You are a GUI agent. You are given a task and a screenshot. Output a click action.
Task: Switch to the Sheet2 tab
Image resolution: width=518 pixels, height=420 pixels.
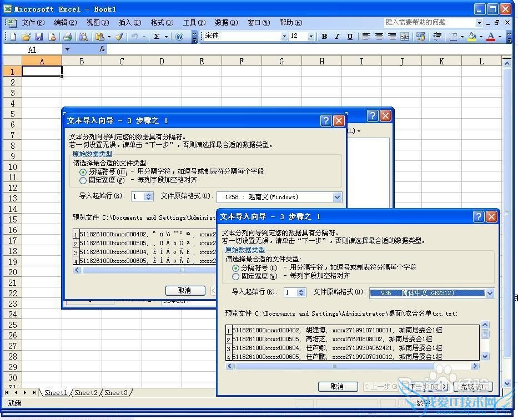coord(86,393)
